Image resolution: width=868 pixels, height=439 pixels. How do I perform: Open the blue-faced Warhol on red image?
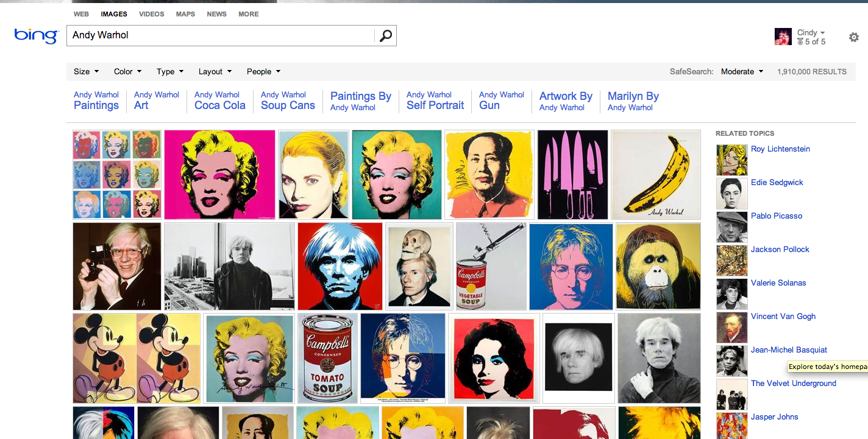click(340, 266)
